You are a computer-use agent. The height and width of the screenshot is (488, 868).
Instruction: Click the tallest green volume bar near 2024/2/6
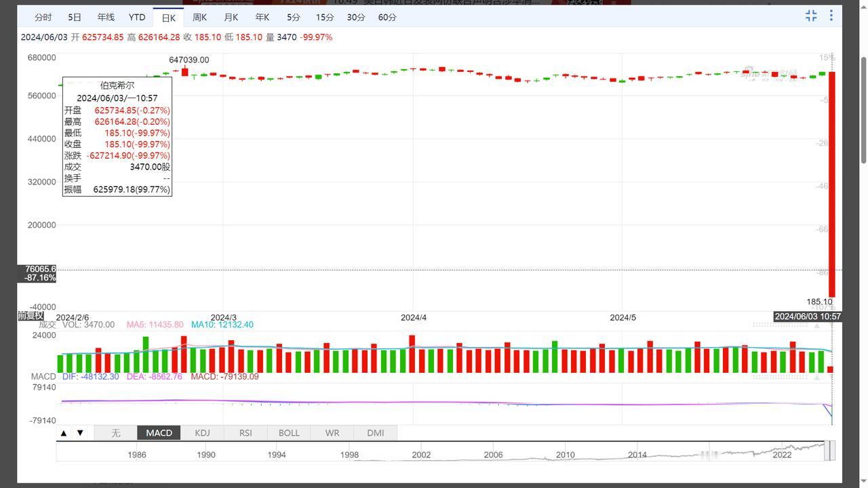pos(145,354)
